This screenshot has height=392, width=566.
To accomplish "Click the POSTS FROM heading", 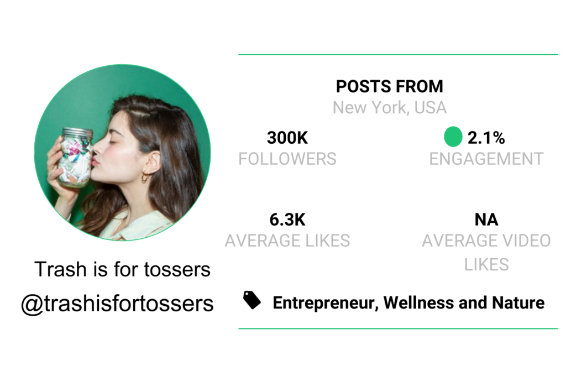I will click(x=390, y=87).
